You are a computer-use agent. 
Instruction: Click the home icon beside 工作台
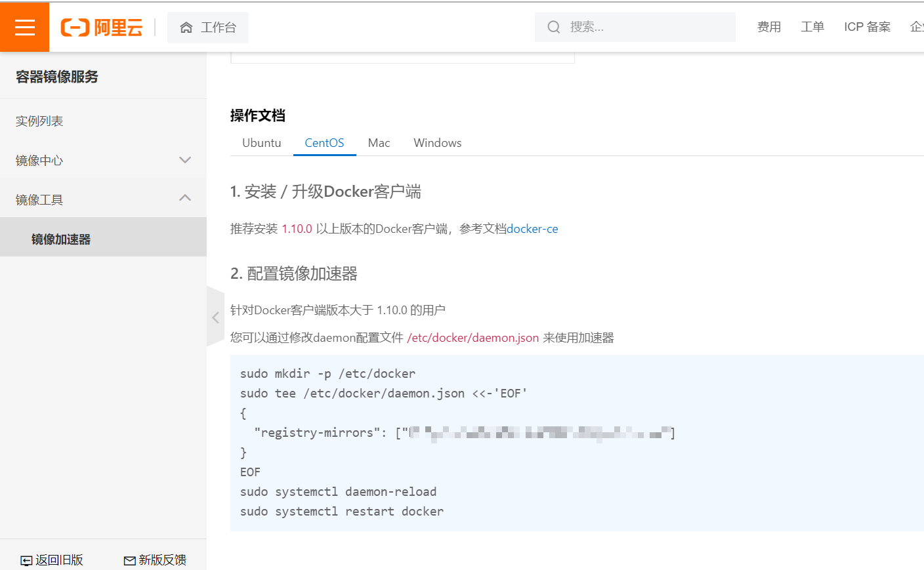pos(186,28)
